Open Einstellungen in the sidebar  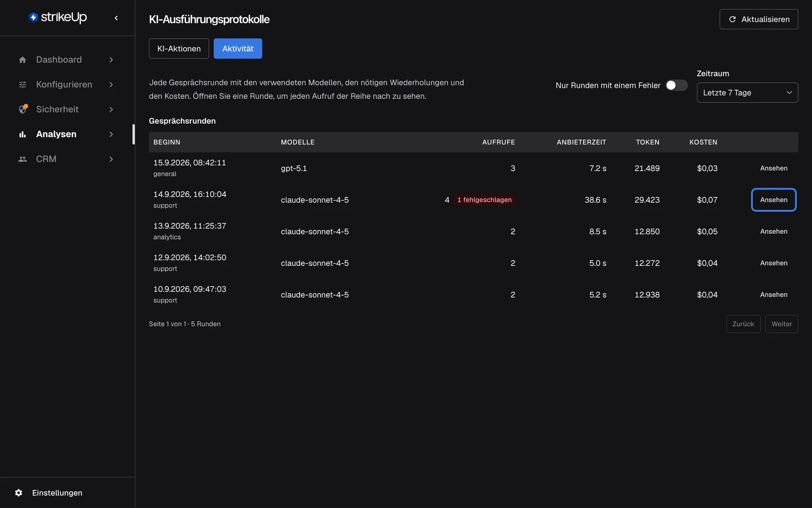pos(57,493)
